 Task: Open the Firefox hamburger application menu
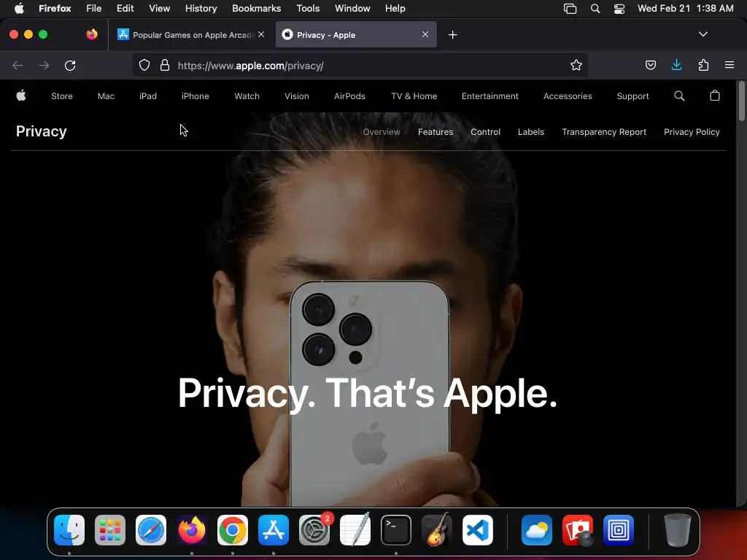coord(729,65)
